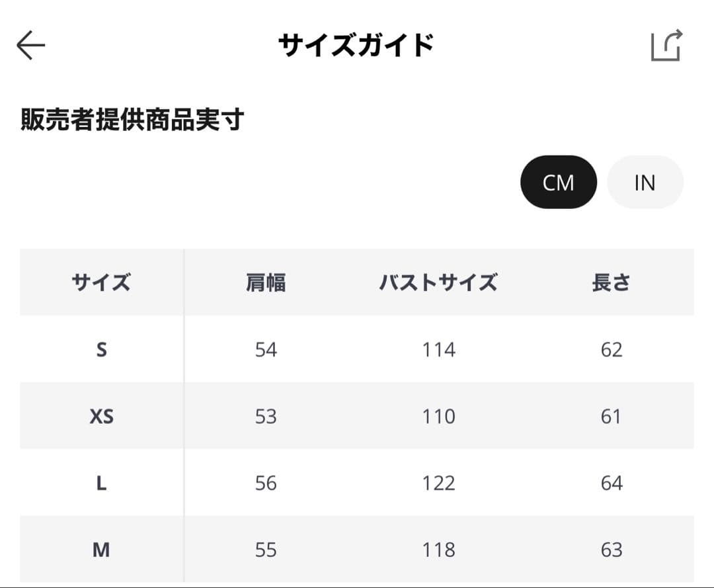Toggle the inches display option
Image resolution: width=714 pixels, height=588 pixels.
pyautogui.click(x=645, y=182)
